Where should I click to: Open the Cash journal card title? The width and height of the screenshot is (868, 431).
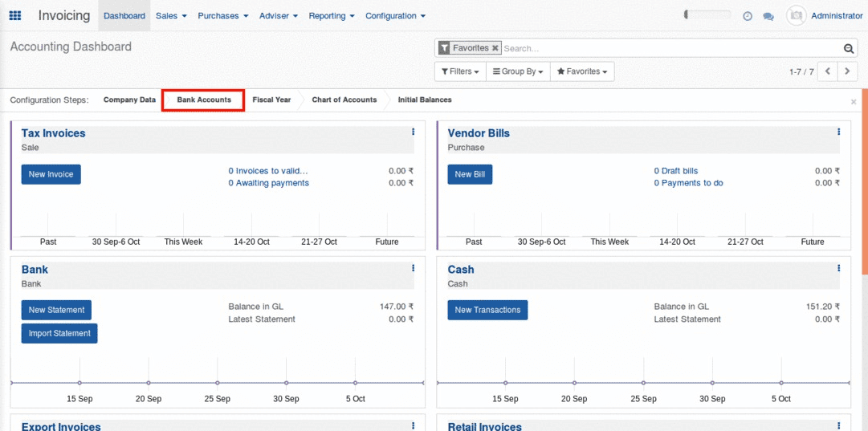(461, 270)
